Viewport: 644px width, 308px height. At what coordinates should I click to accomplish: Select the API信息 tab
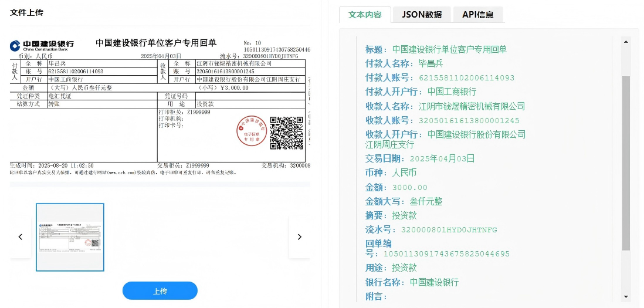click(477, 15)
